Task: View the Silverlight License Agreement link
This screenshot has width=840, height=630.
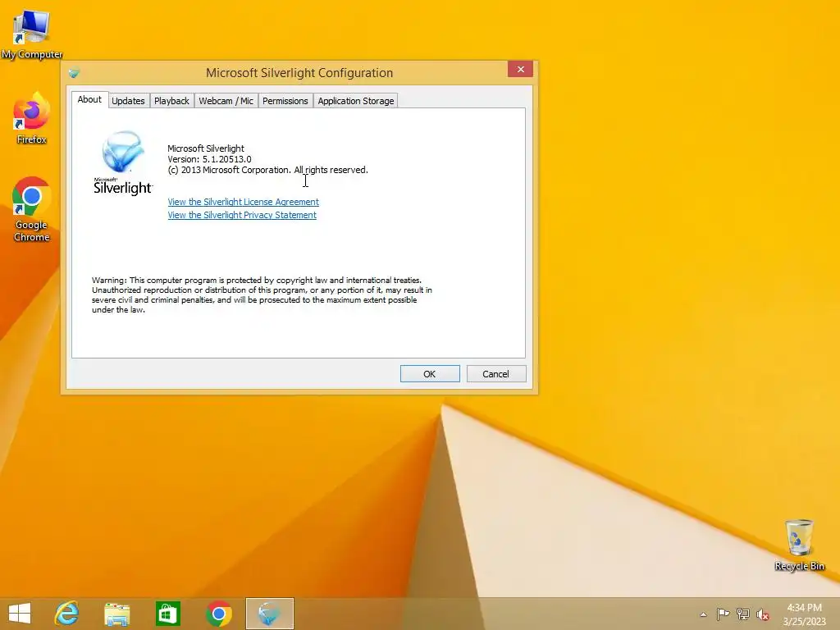Action: click(243, 202)
